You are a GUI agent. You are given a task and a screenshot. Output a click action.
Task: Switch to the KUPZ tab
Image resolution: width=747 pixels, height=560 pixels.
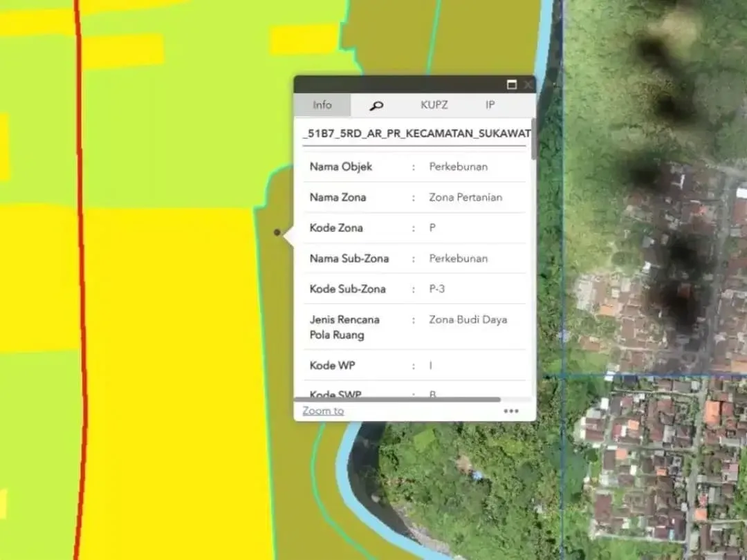coord(434,105)
